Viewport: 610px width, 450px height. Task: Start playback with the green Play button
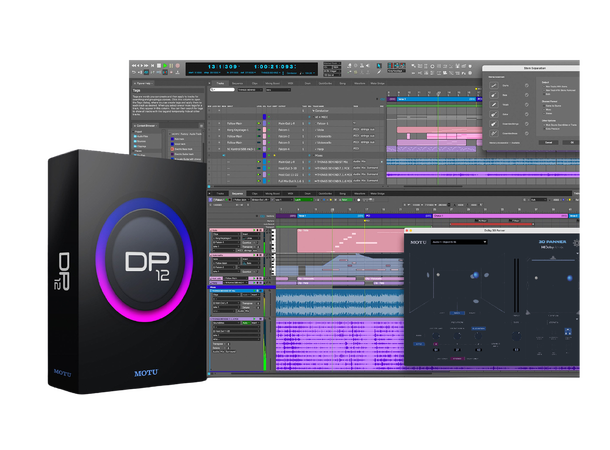pyautogui.click(x=165, y=66)
